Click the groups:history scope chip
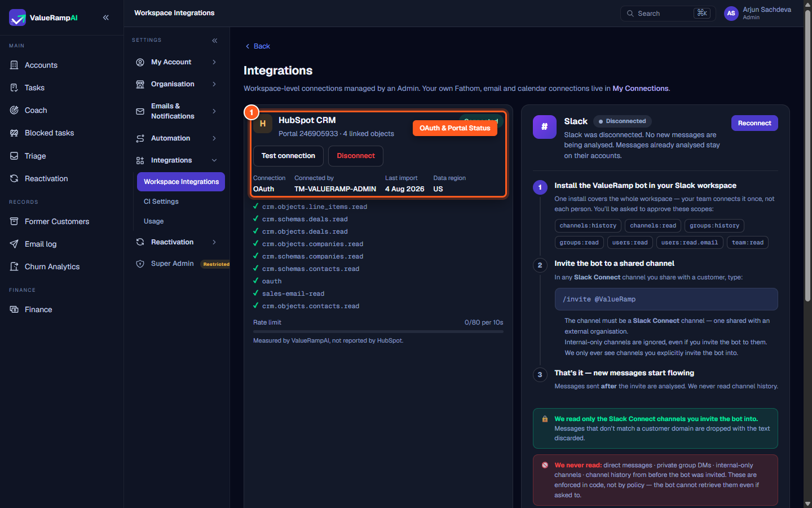Screen dimensions: 812x508 [714, 226]
